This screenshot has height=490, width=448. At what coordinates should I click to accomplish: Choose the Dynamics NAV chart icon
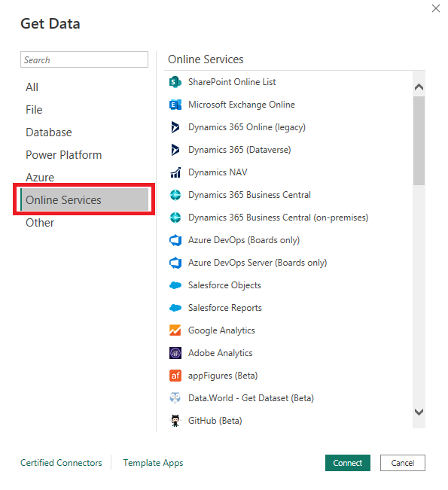[x=175, y=172]
